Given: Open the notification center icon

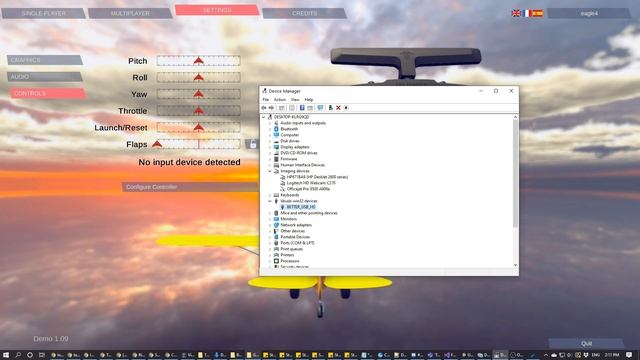Looking at the screenshot, I should point(629,355).
